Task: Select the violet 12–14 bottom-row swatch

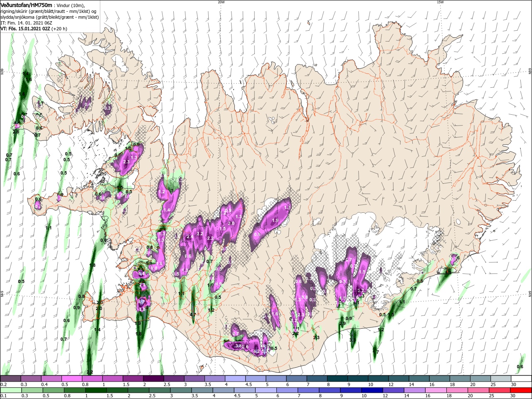Action: point(393,390)
